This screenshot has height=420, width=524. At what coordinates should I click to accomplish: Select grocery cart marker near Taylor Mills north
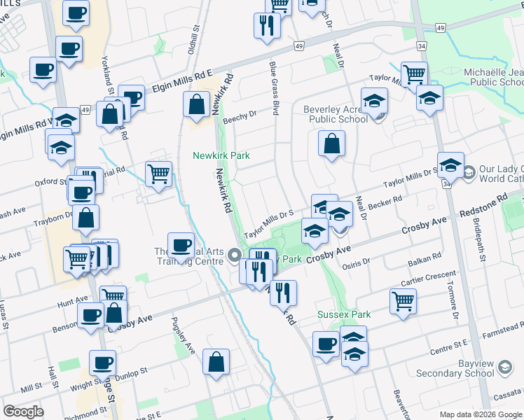point(415,74)
